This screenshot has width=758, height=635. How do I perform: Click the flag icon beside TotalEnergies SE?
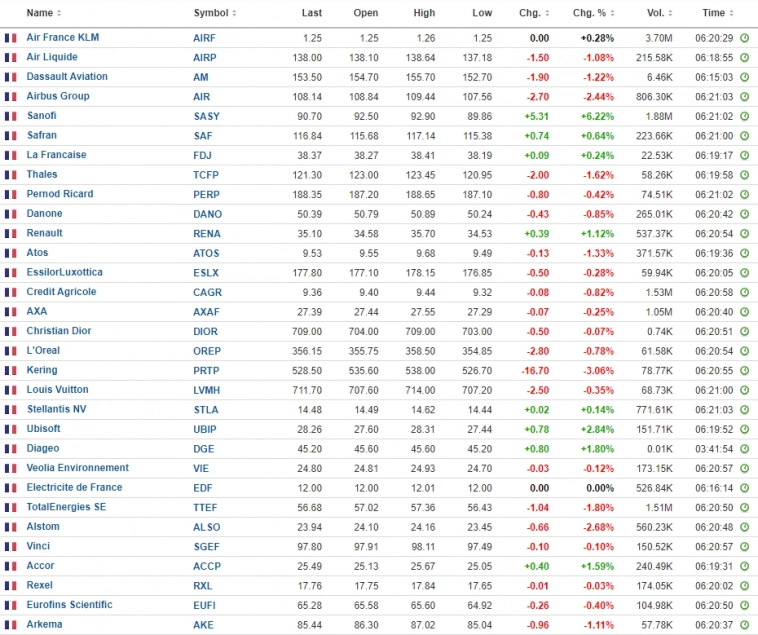pyautogui.click(x=11, y=507)
